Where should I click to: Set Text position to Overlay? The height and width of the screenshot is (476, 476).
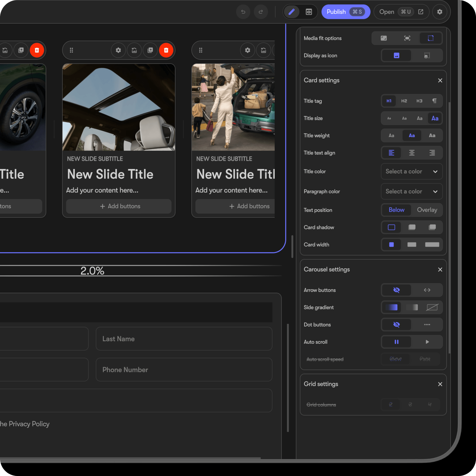pos(427,210)
